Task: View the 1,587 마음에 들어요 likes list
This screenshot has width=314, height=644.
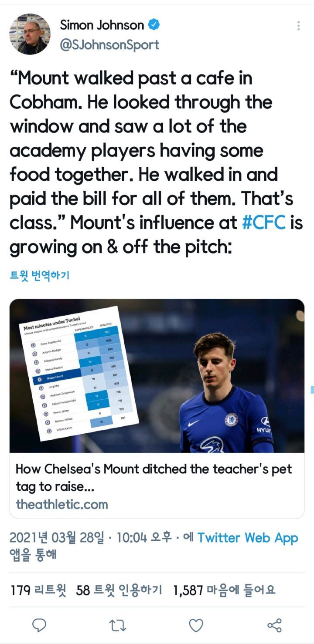Action: point(224,590)
